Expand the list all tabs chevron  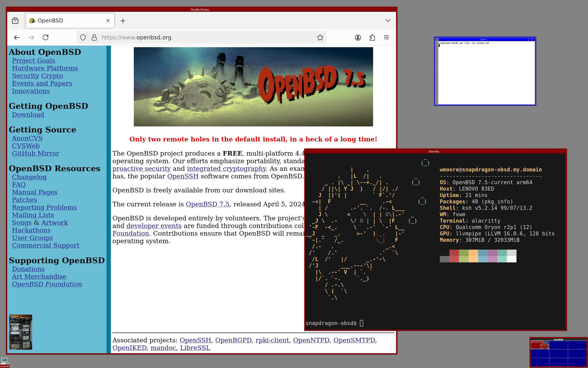[x=388, y=21]
